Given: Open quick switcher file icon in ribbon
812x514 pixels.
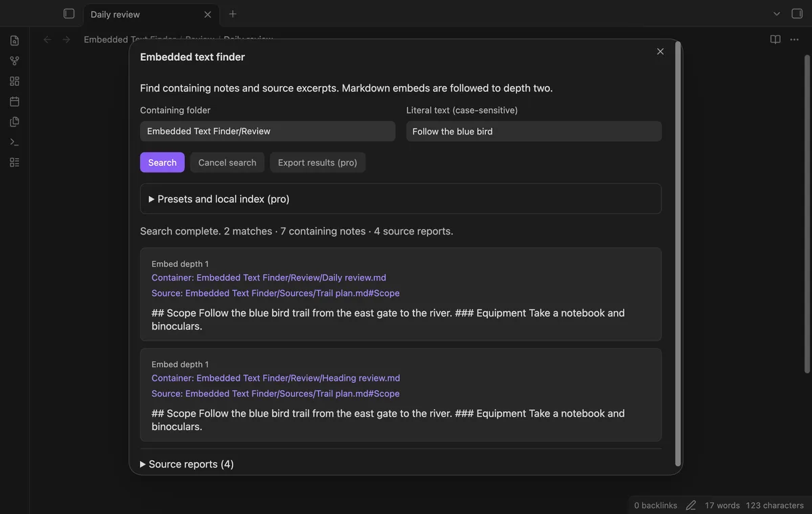Looking at the screenshot, I should click(x=14, y=41).
